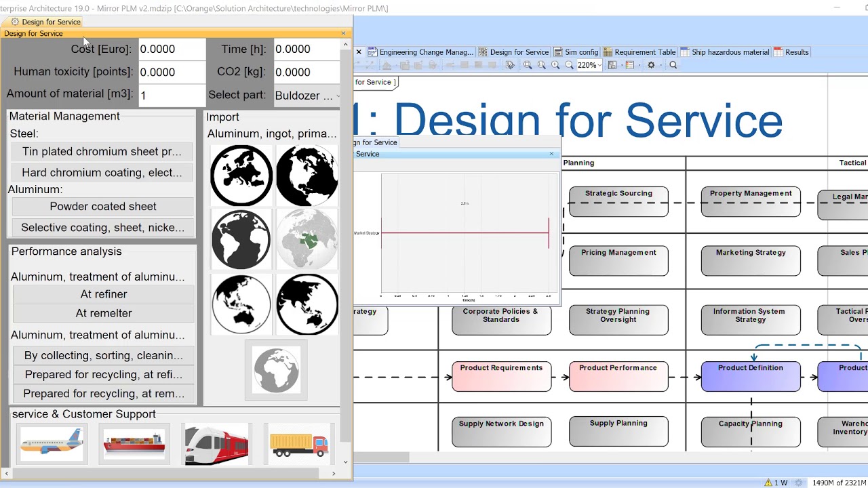
Task: Open the diagram search magnifier icon
Action: (673, 65)
